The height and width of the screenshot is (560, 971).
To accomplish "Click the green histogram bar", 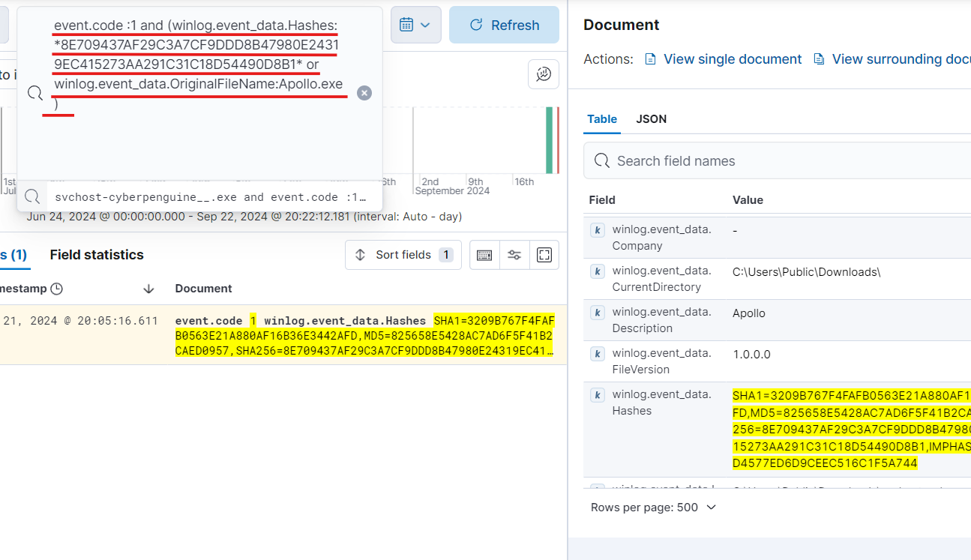I will coord(550,140).
